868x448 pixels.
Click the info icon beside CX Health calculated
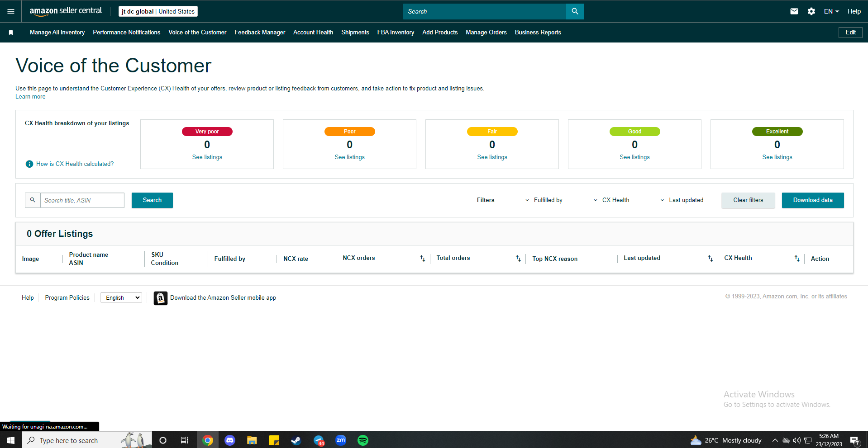point(29,164)
